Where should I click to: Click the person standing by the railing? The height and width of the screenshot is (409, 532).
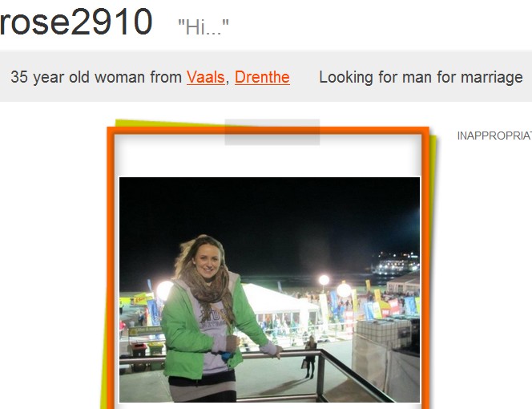[310, 357]
